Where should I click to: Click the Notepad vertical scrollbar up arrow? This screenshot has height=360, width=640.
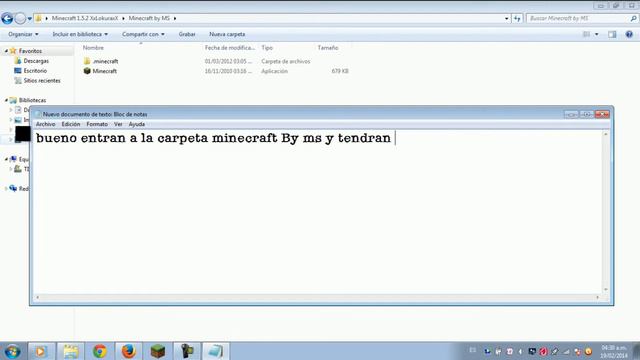coord(606,134)
